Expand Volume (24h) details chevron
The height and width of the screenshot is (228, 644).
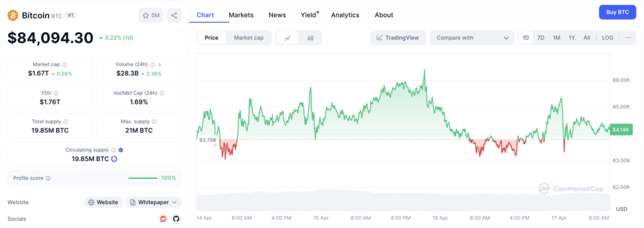point(160,65)
